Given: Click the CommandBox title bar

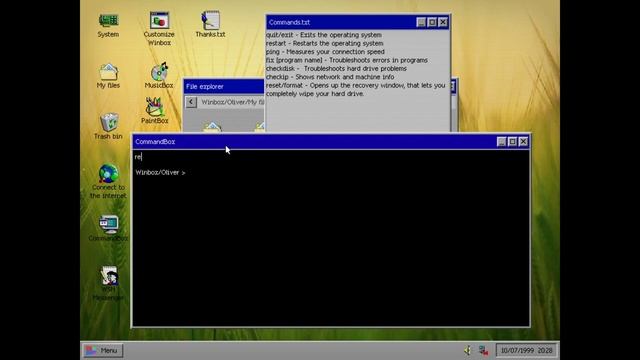Looking at the screenshot, I should tap(314, 142).
